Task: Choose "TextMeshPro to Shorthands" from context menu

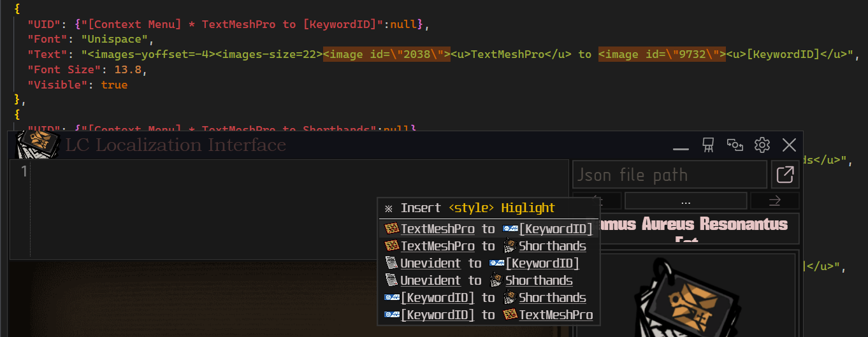Action: pyautogui.click(x=488, y=246)
